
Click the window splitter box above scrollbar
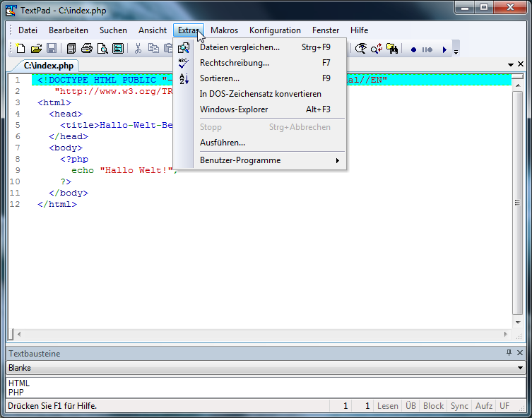point(518,76)
